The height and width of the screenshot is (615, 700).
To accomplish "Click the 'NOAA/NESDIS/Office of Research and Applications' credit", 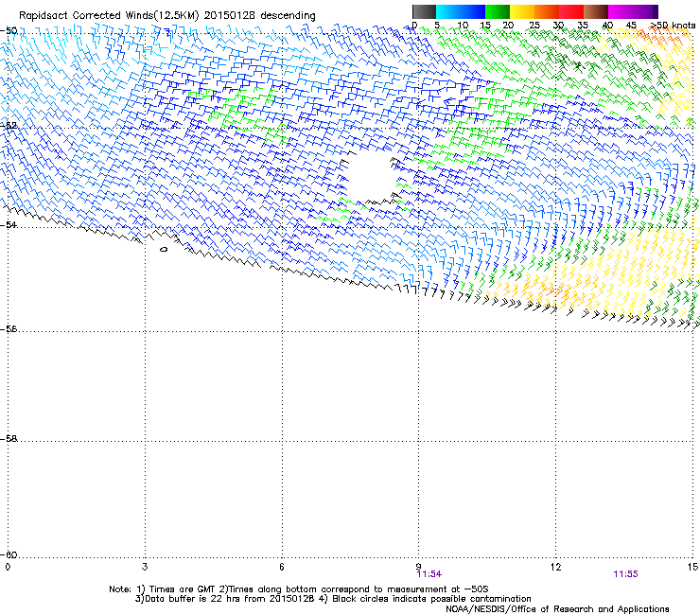I will coord(557,609).
